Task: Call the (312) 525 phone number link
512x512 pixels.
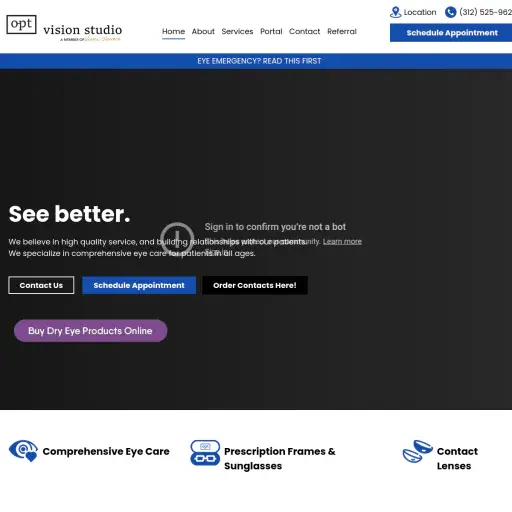Action: (485, 12)
